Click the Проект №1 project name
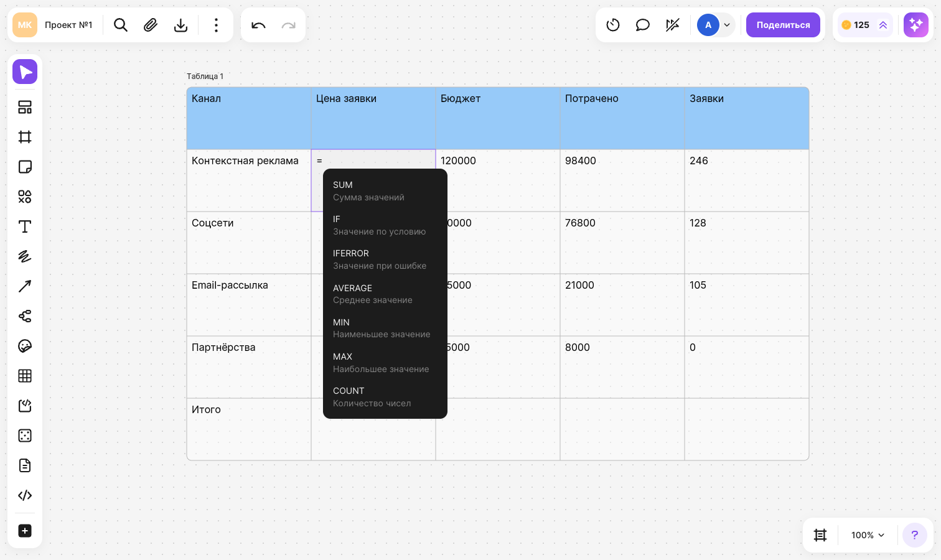The width and height of the screenshot is (941, 560). 68,25
